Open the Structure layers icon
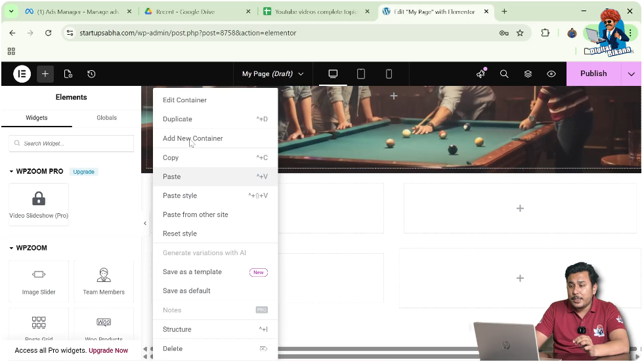The height and width of the screenshot is (362, 644). (x=528, y=74)
